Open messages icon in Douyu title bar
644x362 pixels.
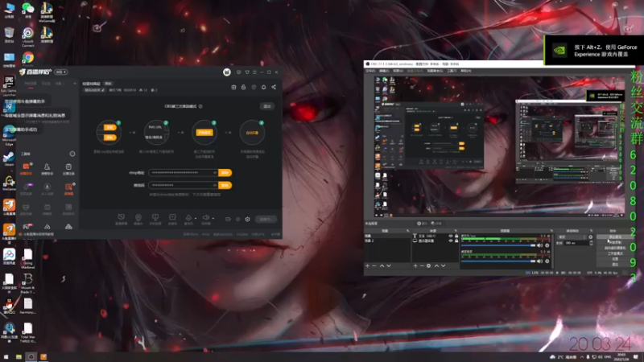(238, 72)
